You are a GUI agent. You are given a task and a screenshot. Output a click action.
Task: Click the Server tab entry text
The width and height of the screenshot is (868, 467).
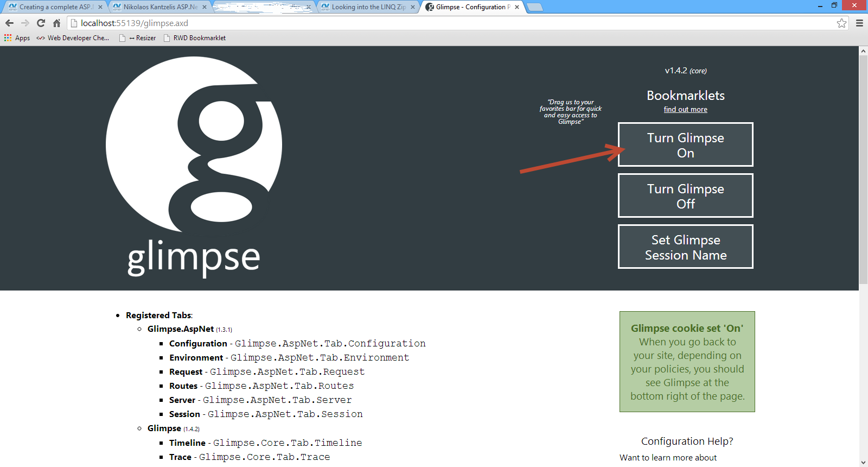click(260, 400)
